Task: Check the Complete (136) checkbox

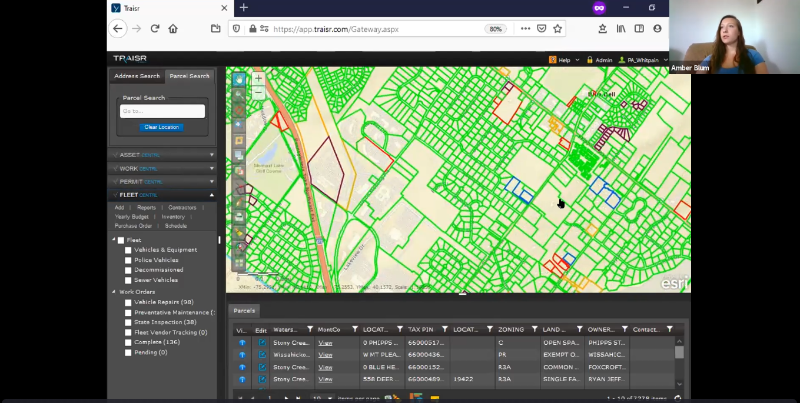Action: (x=128, y=342)
